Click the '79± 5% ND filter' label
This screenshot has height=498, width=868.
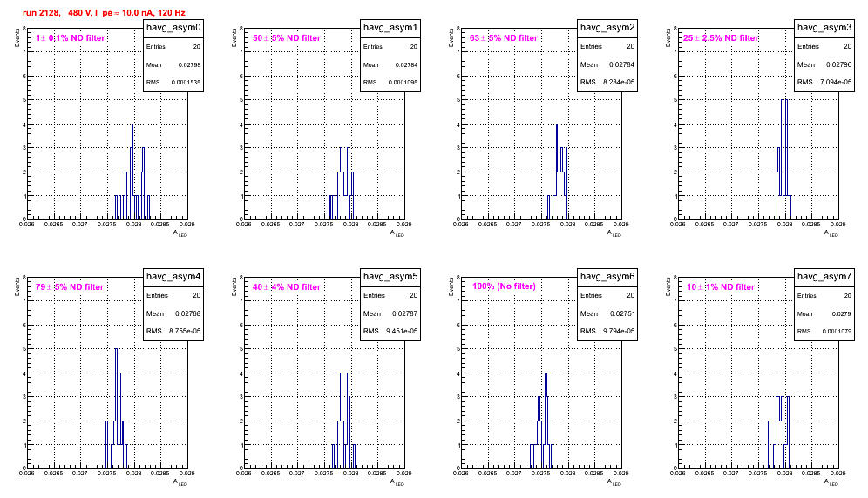(70, 287)
